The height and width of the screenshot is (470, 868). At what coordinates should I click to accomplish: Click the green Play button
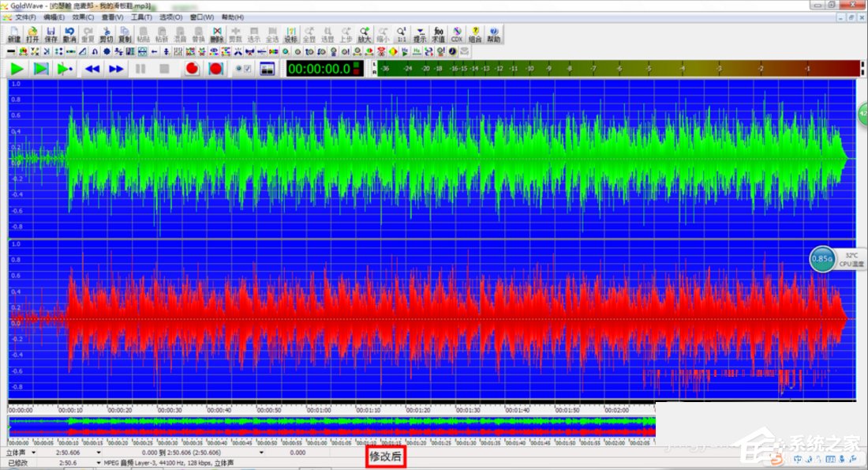click(17, 69)
